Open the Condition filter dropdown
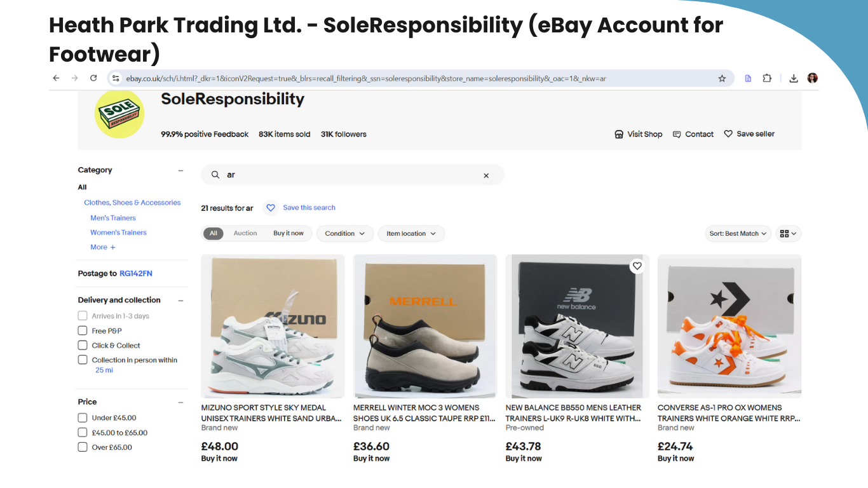The width and height of the screenshot is (868, 488). [x=345, y=234]
